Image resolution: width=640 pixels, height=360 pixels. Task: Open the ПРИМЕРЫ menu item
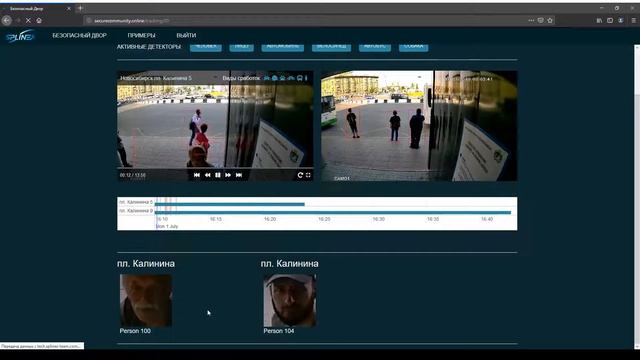click(141, 36)
